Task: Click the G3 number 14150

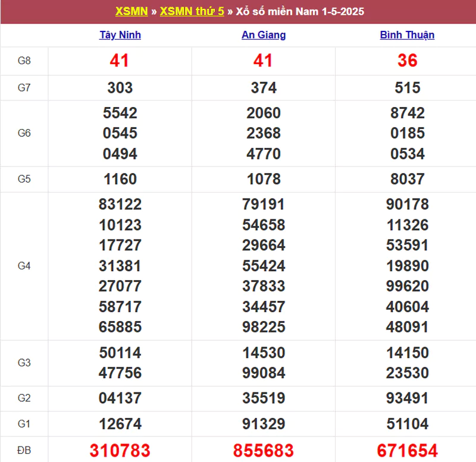Action: [408, 353]
